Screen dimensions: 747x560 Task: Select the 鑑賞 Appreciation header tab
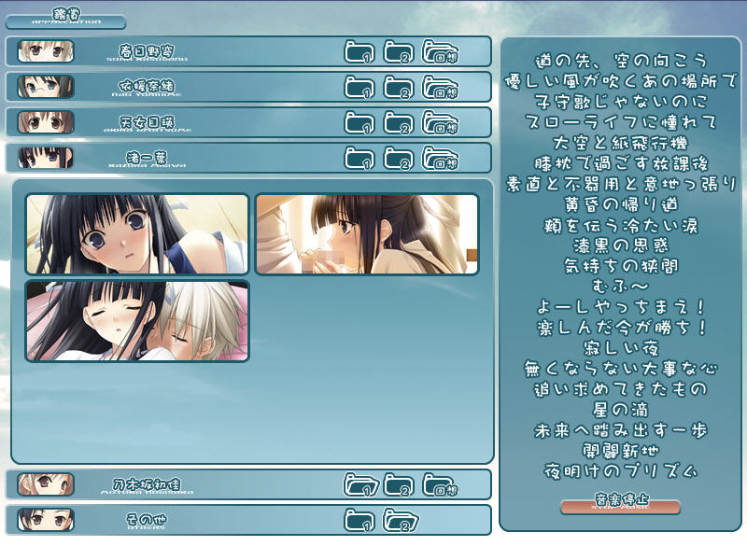65,19
